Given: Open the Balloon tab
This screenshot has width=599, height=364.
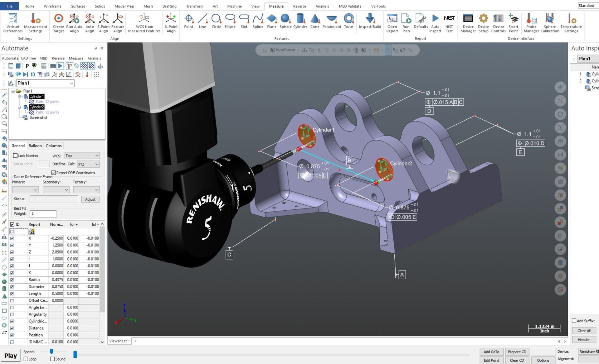Looking at the screenshot, I should click(x=35, y=146).
